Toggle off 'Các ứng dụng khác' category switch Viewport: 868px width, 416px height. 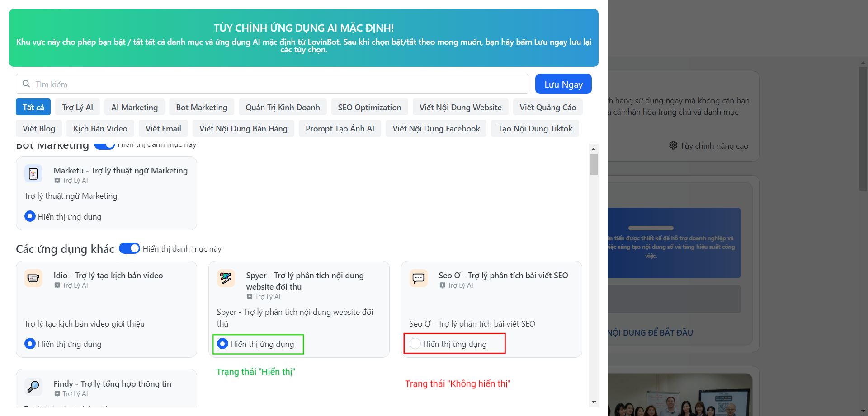[129, 248]
